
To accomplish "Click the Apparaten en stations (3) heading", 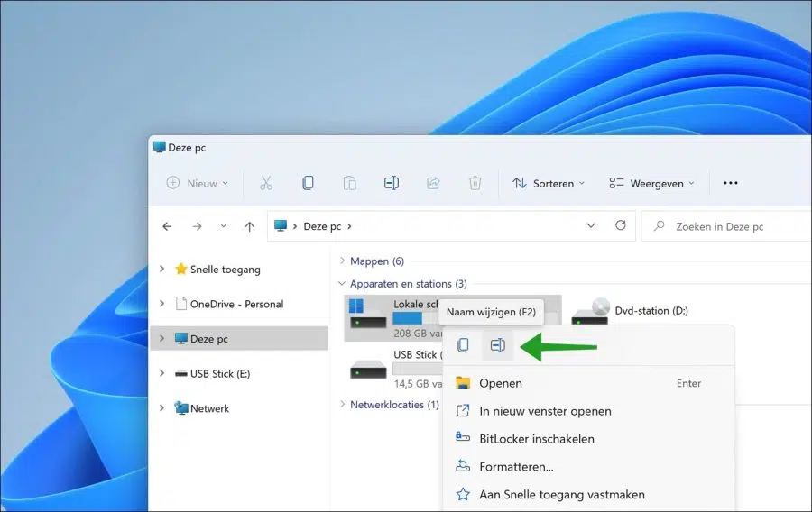I will 409,284.
